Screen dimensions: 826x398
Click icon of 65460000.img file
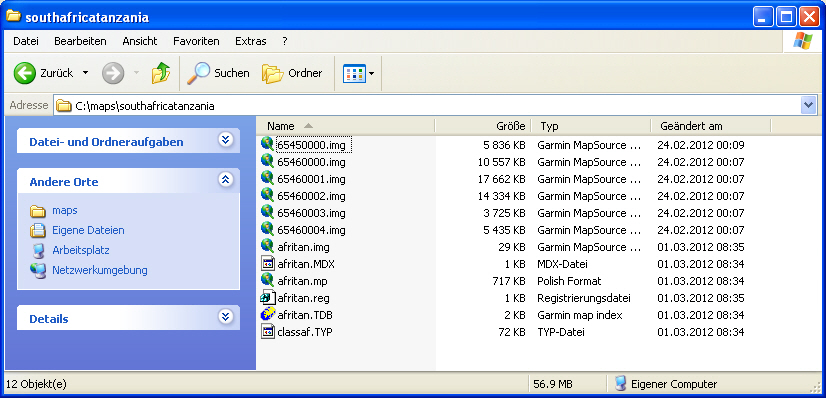click(268, 161)
